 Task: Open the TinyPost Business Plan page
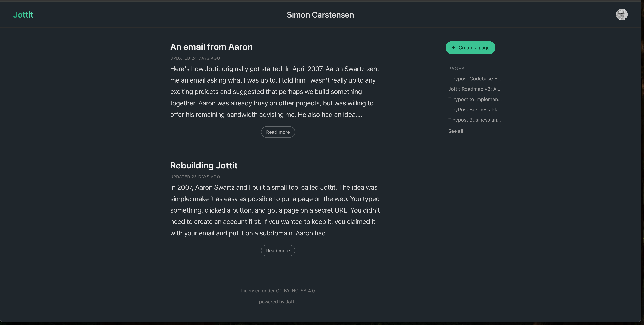474,109
